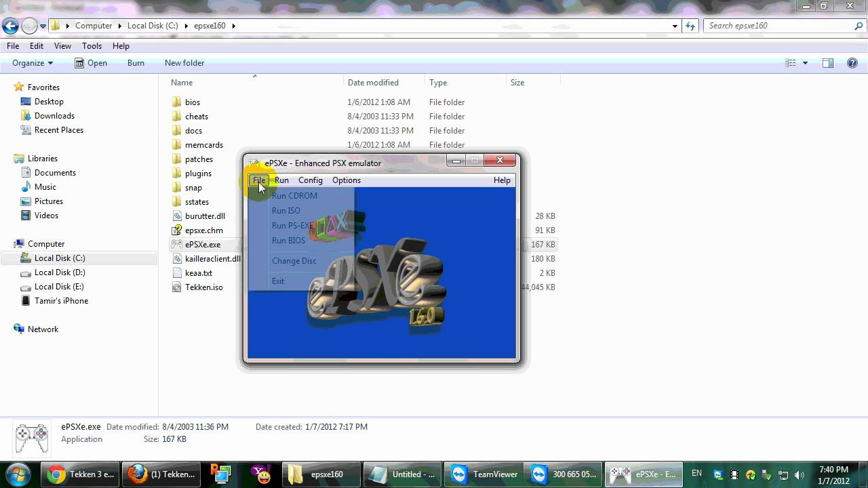Open Explorer help question-mark icon

pyautogui.click(x=852, y=63)
